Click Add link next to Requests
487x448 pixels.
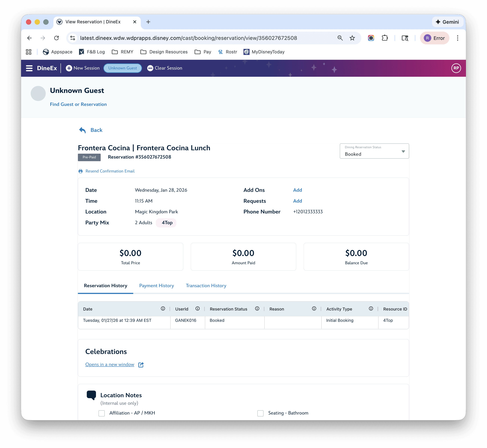pos(297,201)
